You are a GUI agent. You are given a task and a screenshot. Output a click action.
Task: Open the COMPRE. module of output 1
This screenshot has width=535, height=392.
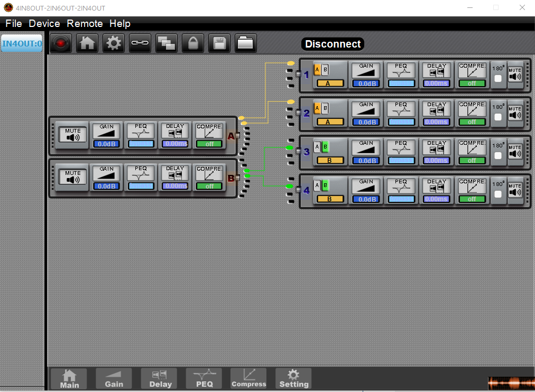pos(472,74)
